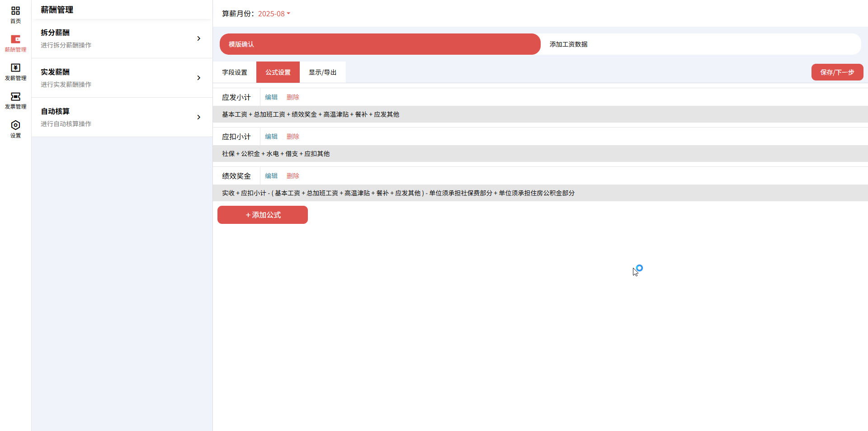Open the 首页 home icon
The width and height of the screenshot is (868, 431).
(15, 14)
